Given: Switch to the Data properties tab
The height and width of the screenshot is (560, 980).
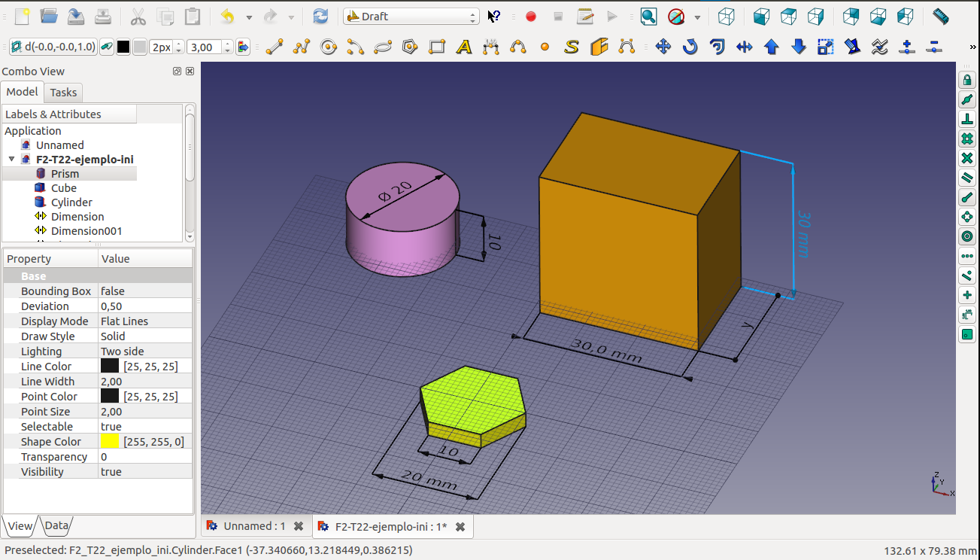Looking at the screenshot, I should [56, 525].
